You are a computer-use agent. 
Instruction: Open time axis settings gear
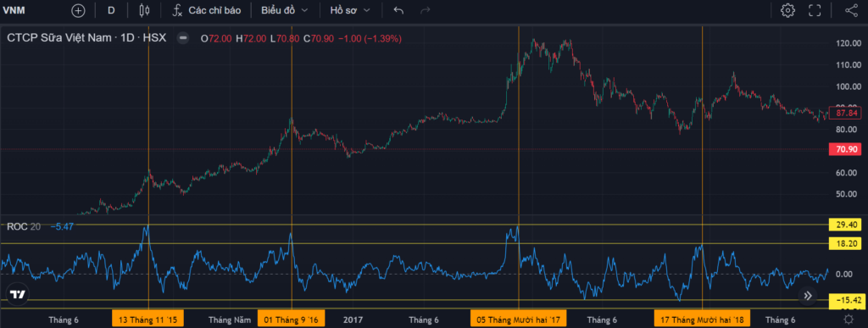848,320
